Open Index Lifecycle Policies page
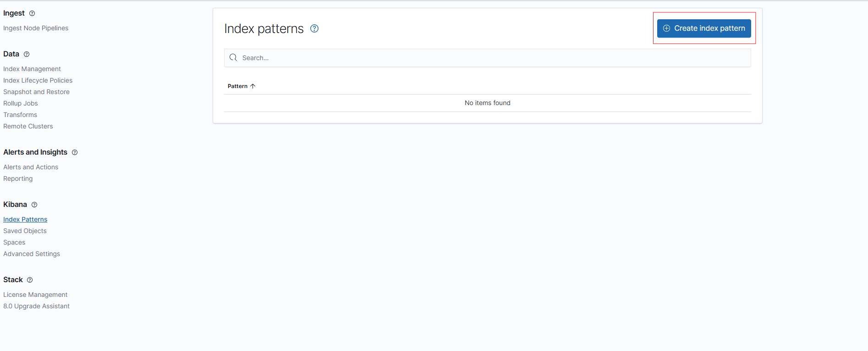 click(x=38, y=80)
